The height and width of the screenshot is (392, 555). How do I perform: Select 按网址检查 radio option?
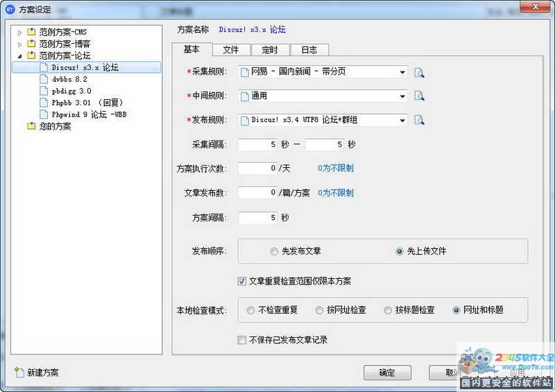(319, 310)
